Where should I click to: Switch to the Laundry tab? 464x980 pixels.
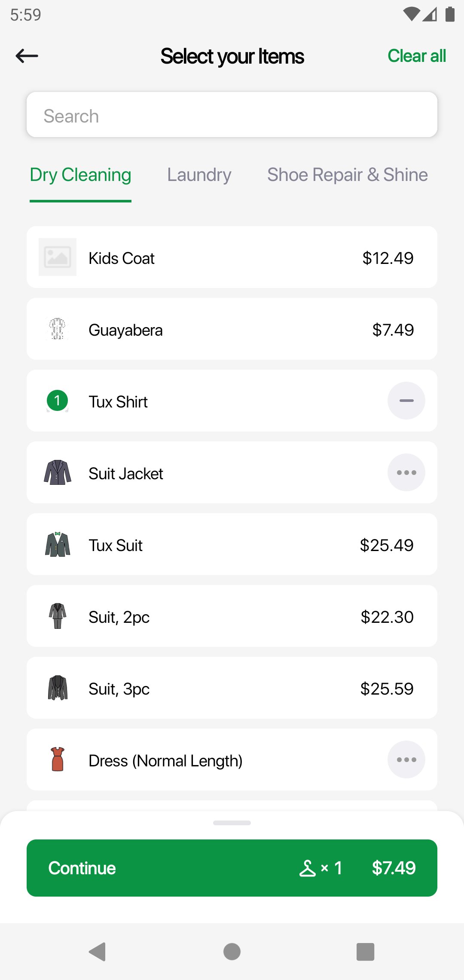[199, 175]
